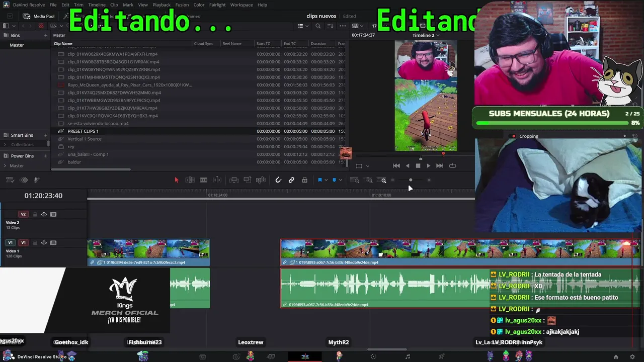This screenshot has height=362, width=644.
Task: Open the File menu
Action: pyautogui.click(x=53, y=5)
